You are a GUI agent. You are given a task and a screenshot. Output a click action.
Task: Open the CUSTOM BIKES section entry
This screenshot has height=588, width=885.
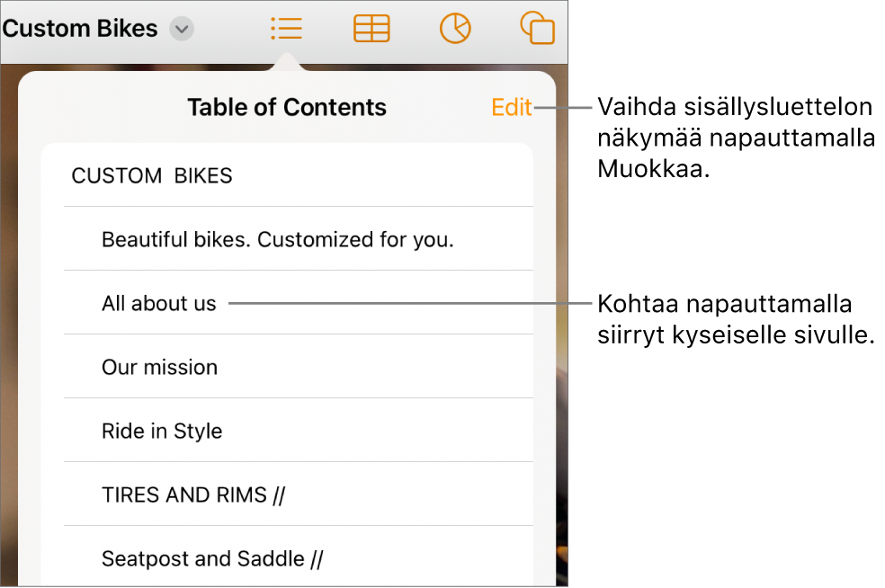pos(151,175)
